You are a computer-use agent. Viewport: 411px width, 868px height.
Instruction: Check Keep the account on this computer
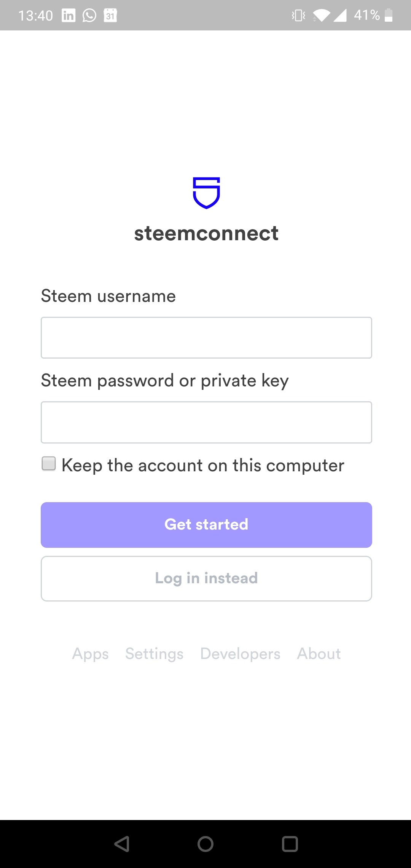[49, 464]
